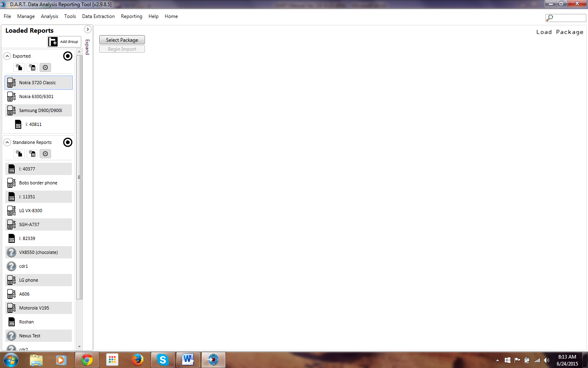Select the LG VX-8300 report

pos(31,211)
